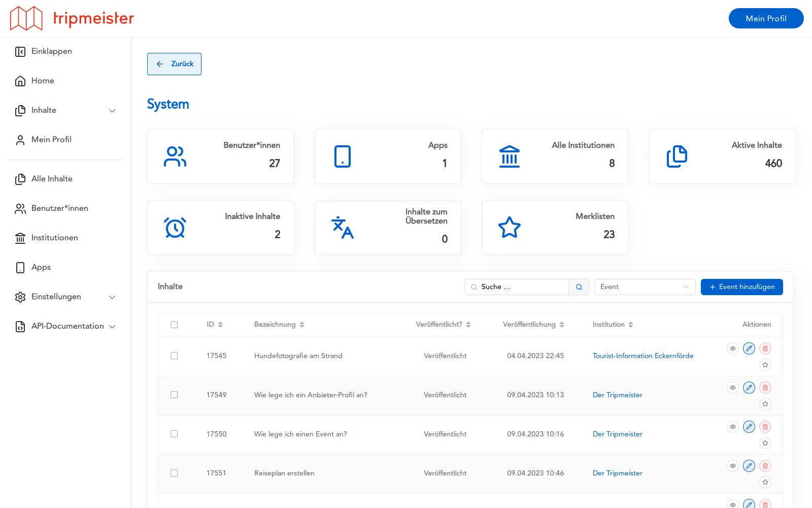Viewport: 812px width, 508px height.
Task: Toggle the select-all checkbox in table header
Action: (174, 325)
